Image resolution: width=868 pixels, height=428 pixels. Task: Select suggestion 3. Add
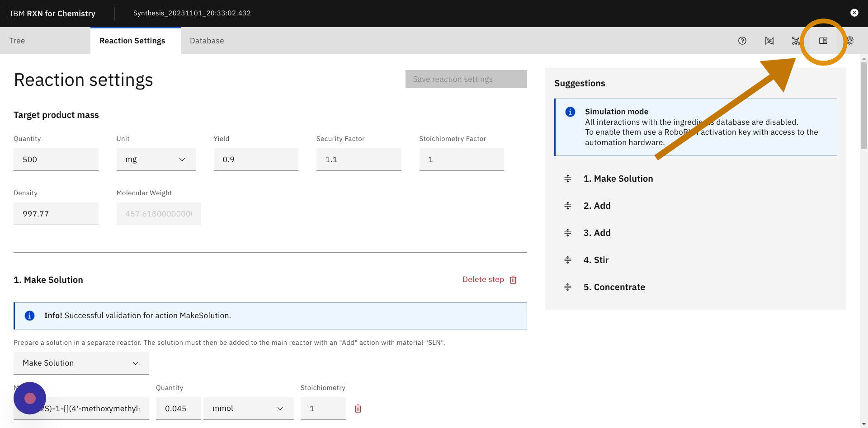pyautogui.click(x=597, y=233)
